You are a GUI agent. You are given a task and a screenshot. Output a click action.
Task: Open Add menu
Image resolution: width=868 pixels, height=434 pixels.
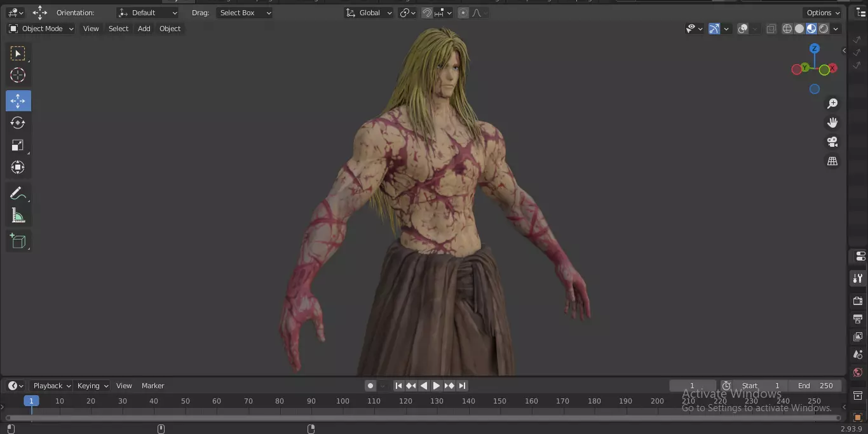(x=144, y=29)
